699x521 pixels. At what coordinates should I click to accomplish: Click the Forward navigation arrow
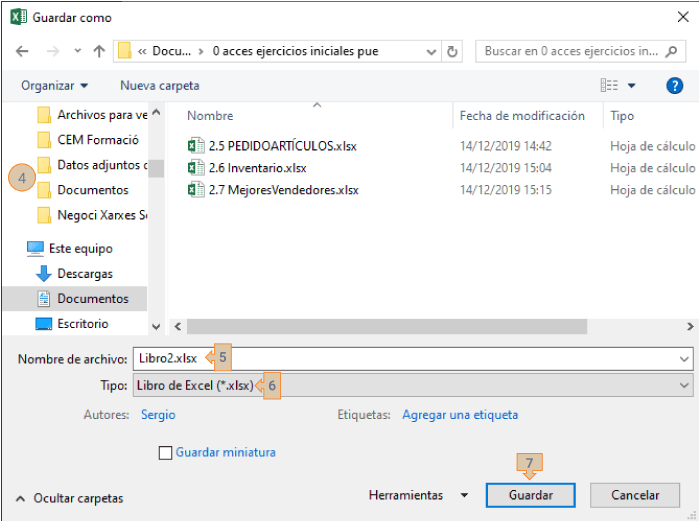tap(53, 51)
